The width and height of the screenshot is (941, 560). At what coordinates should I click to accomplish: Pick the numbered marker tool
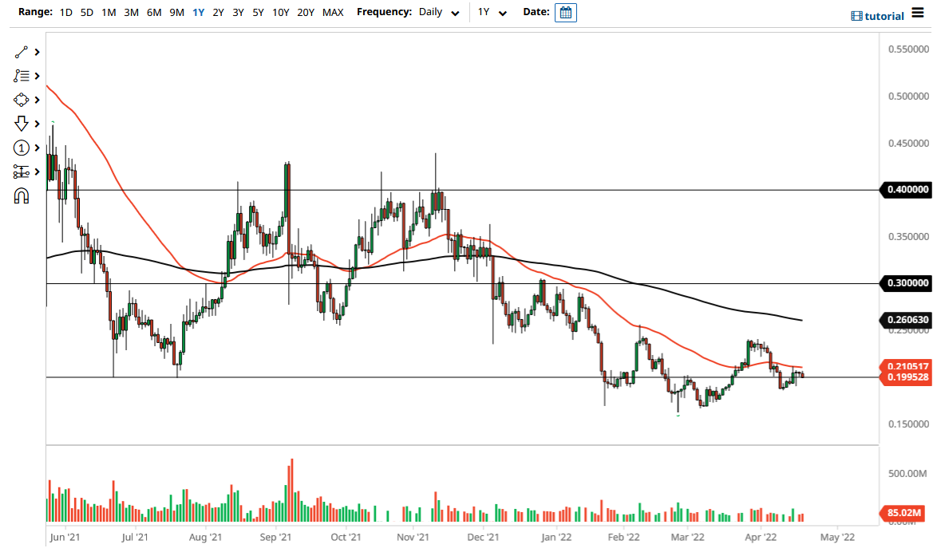(22, 148)
